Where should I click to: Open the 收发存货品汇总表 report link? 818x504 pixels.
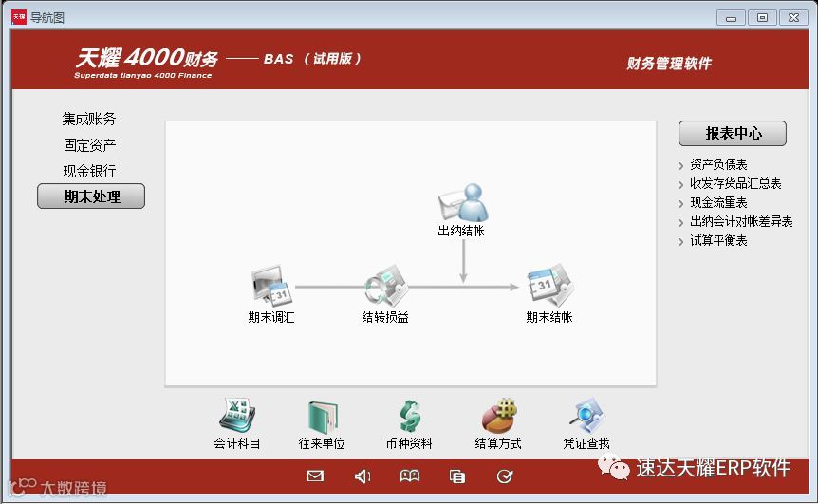coord(735,183)
